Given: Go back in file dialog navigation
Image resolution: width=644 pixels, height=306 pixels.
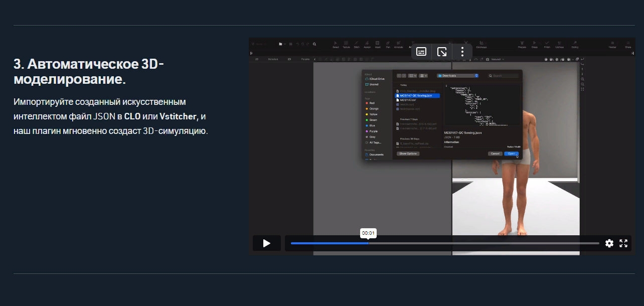Looking at the screenshot, I should 399,76.
